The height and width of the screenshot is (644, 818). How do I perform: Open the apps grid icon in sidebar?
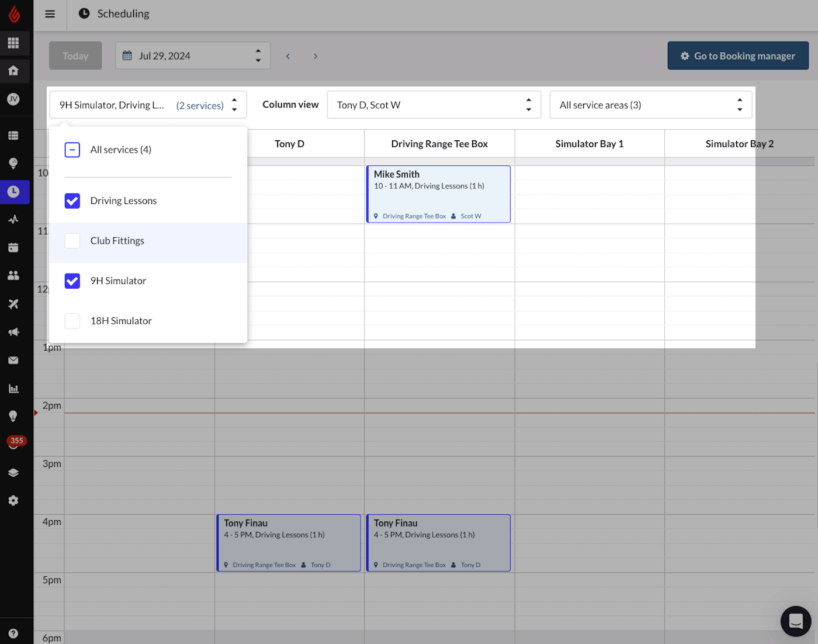click(x=13, y=43)
